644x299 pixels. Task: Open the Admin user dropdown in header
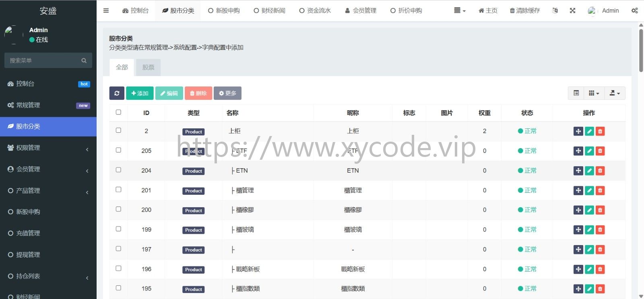click(603, 10)
